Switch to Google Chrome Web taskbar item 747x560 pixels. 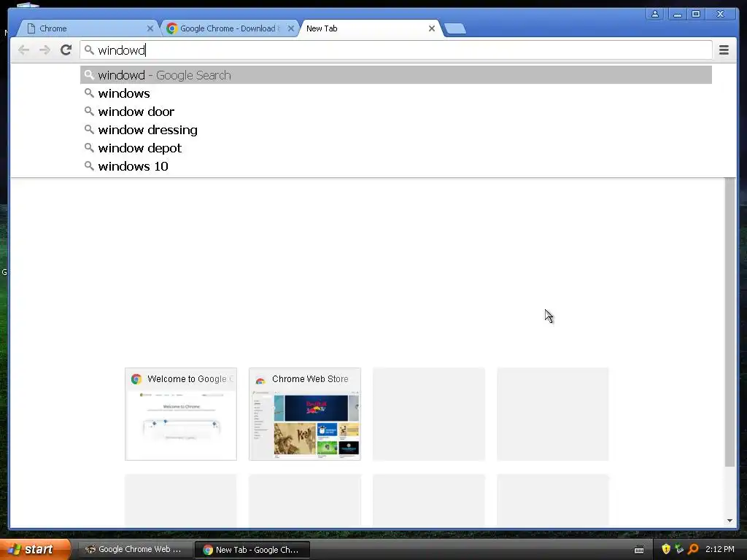coord(134,549)
